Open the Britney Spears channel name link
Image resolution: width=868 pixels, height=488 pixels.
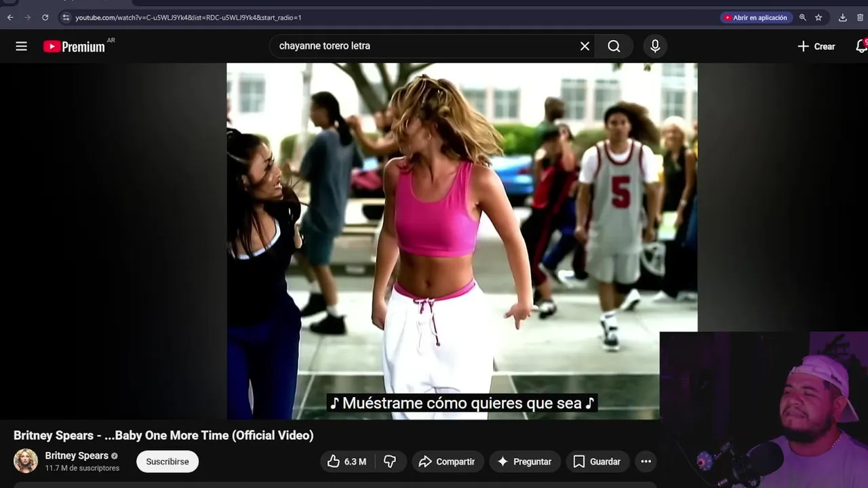point(77,455)
